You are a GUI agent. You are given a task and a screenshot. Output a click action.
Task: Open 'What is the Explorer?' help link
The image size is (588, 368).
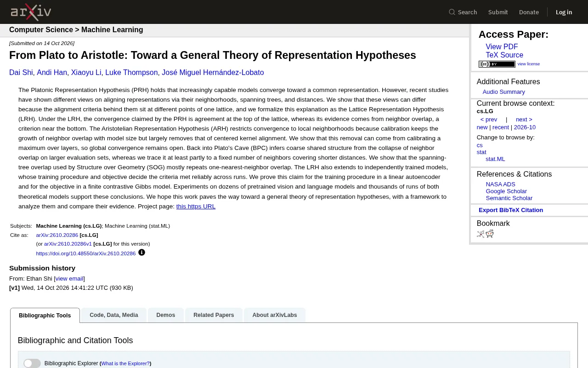click(x=125, y=363)
